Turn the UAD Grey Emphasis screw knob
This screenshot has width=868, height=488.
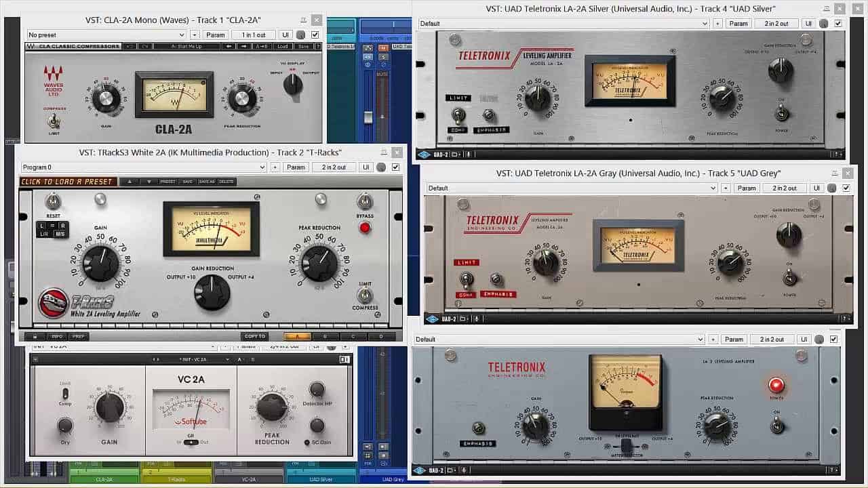496,279
